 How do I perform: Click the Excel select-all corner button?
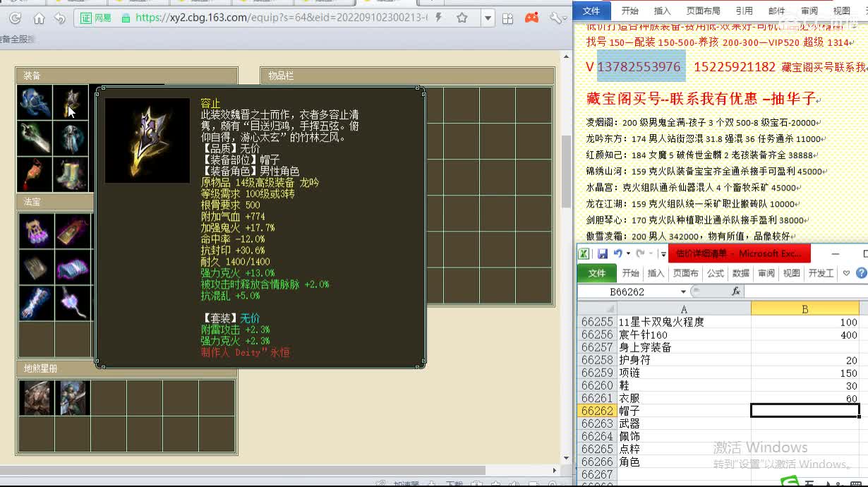(597, 309)
